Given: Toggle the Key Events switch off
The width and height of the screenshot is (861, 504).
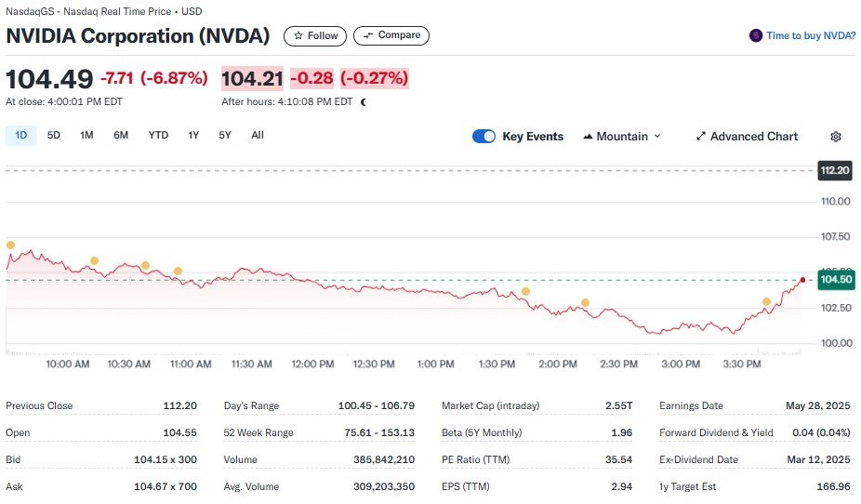Looking at the screenshot, I should click(x=483, y=137).
